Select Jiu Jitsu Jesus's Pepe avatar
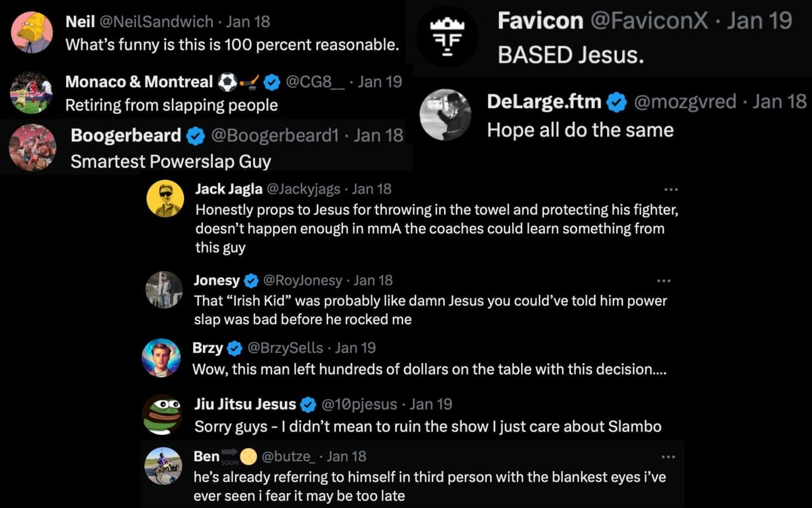The image size is (812, 508). point(163,414)
